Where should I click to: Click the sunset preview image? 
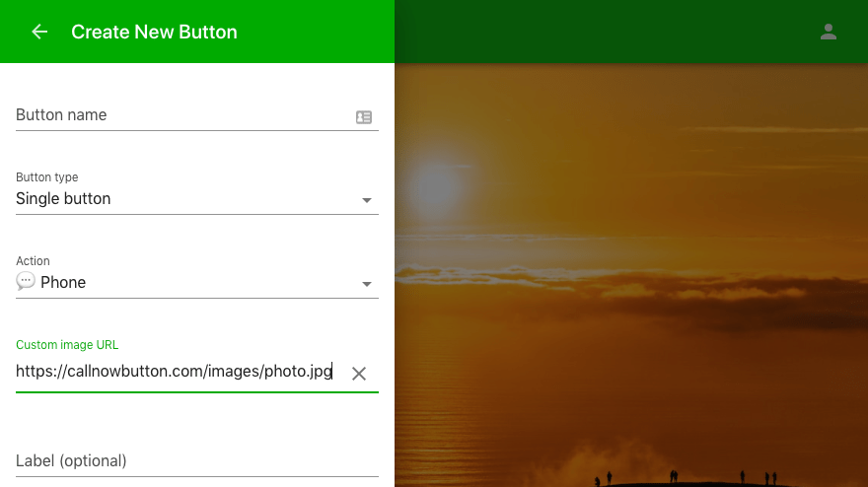631,275
